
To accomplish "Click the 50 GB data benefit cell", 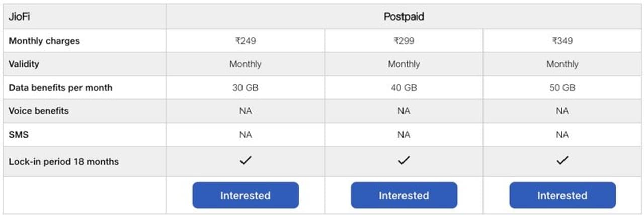I will [562, 88].
